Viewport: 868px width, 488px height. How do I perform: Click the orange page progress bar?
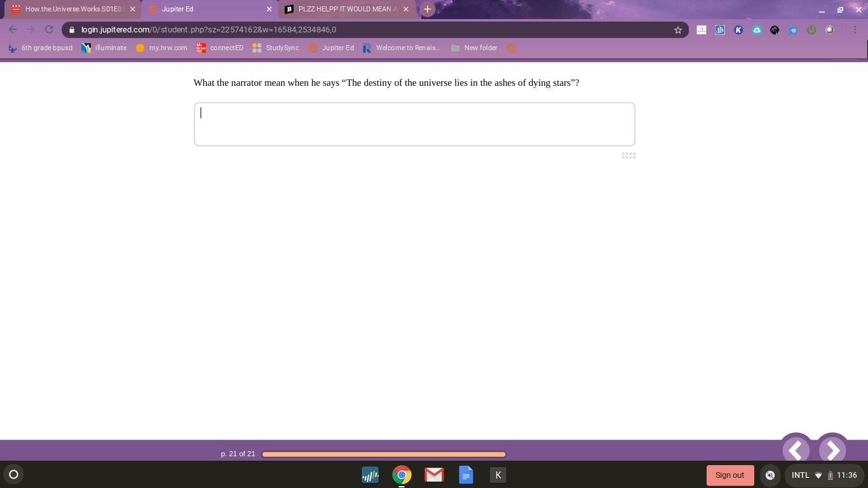pyautogui.click(x=384, y=454)
